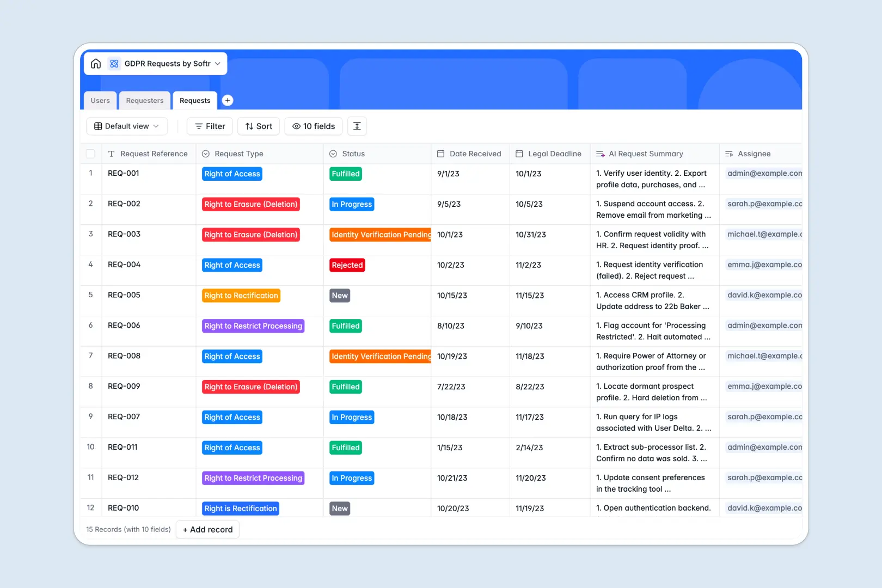
Task: Click the list icon in the Assignee header
Action: coord(729,154)
